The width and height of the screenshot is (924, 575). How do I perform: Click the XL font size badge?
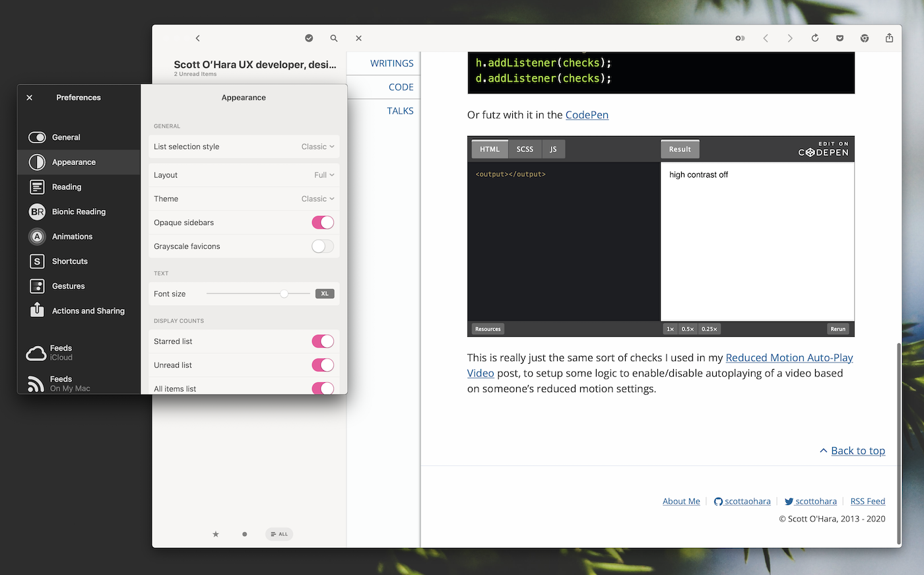point(325,294)
